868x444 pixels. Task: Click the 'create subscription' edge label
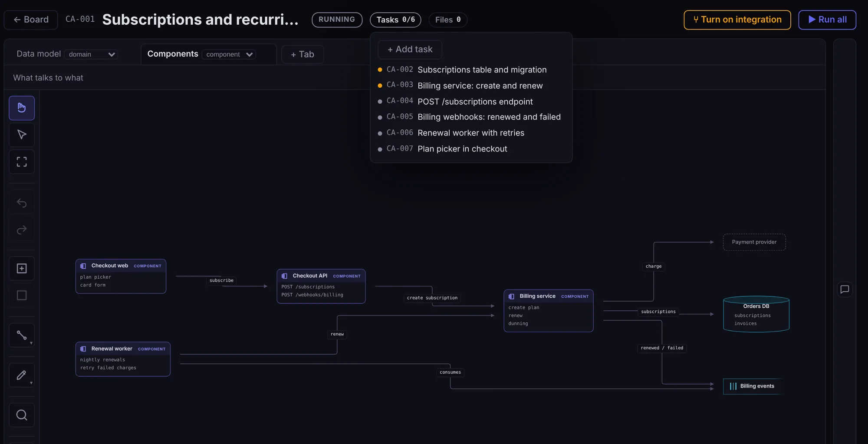click(x=432, y=298)
